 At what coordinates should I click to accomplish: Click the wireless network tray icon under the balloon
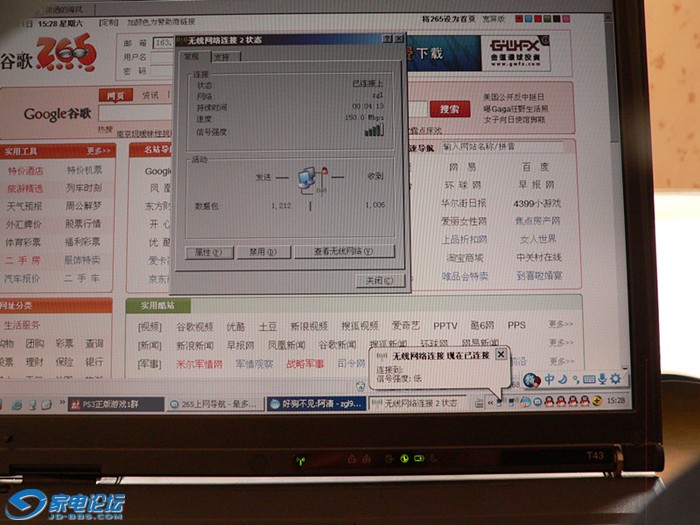pos(500,402)
